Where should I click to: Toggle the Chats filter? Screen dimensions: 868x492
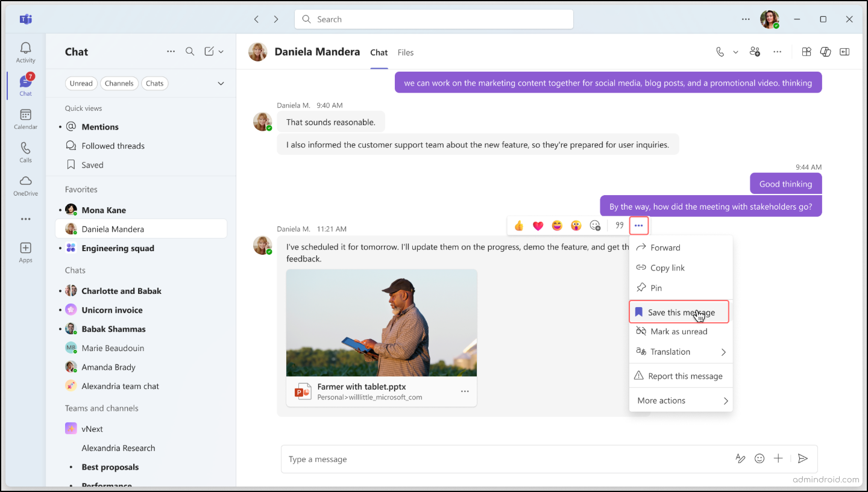pos(154,83)
